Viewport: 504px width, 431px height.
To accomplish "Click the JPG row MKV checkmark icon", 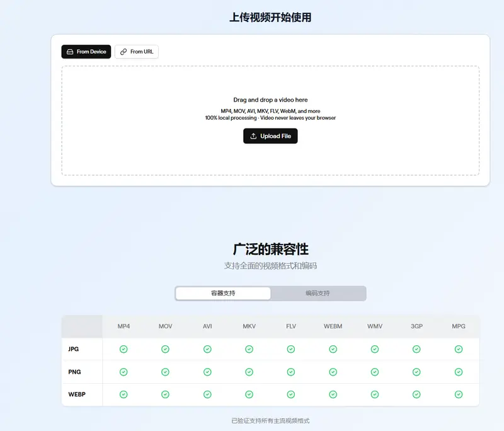I will [x=249, y=349].
